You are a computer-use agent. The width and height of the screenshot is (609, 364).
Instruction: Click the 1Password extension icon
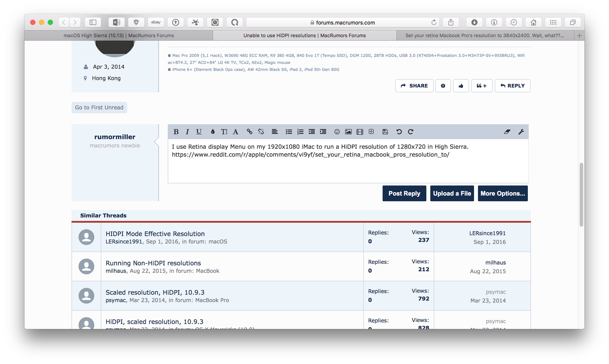click(x=176, y=22)
